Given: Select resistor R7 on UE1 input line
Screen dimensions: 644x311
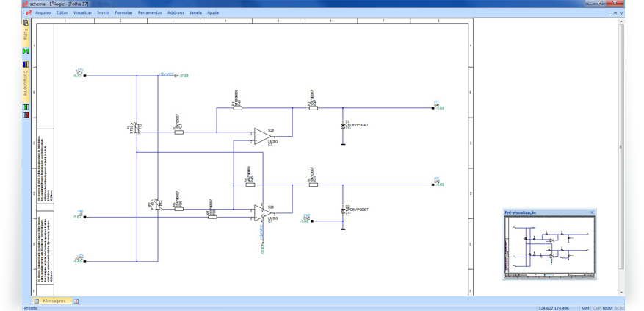Looking at the screenshot, I should tap(212, 217).
